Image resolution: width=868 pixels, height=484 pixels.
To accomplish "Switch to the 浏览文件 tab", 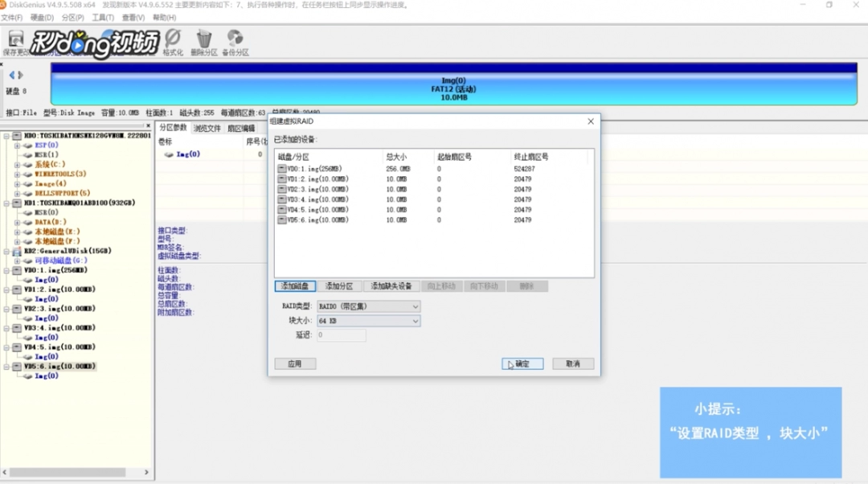I will tap(207, 128).
